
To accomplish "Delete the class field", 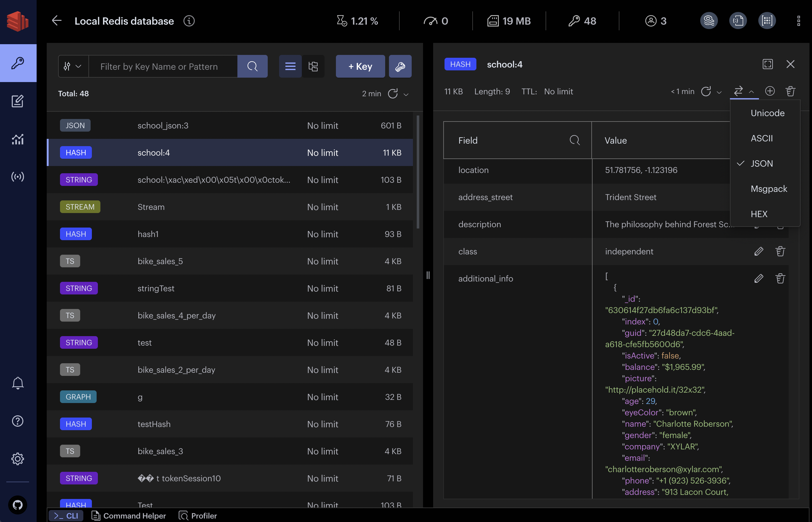I will (780, 252).
